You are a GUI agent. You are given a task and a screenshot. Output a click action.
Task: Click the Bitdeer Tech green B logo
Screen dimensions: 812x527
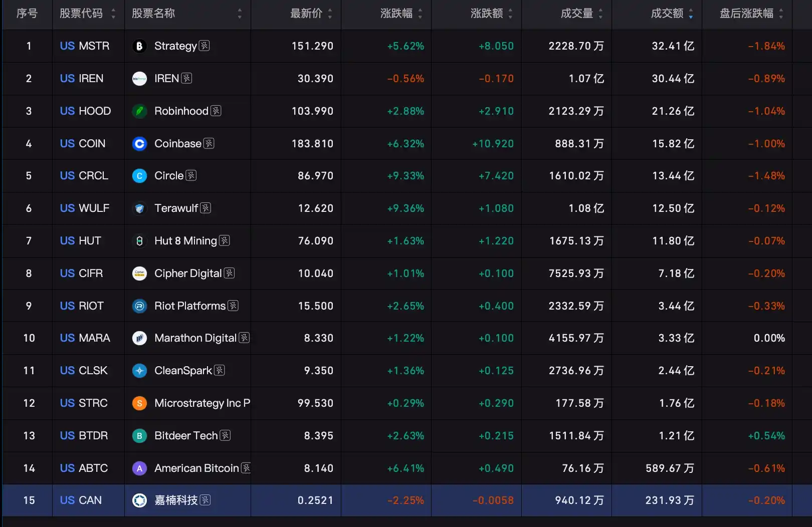[139, 436]
